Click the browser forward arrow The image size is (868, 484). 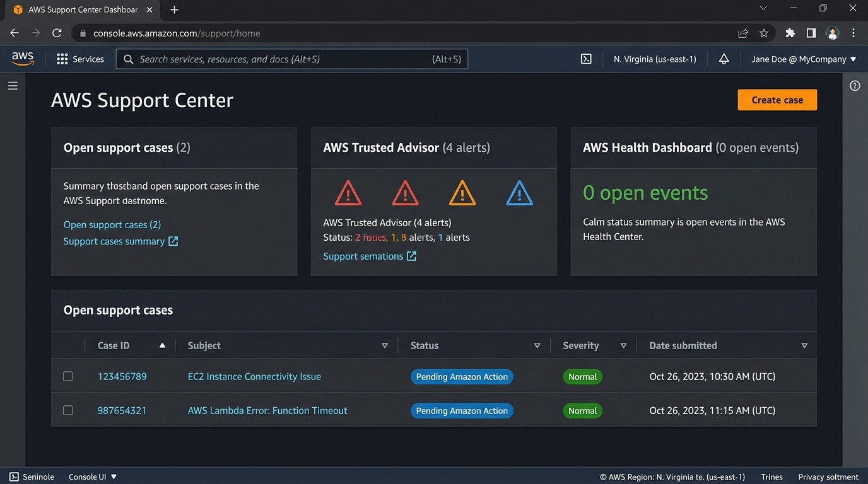(35, 33)
